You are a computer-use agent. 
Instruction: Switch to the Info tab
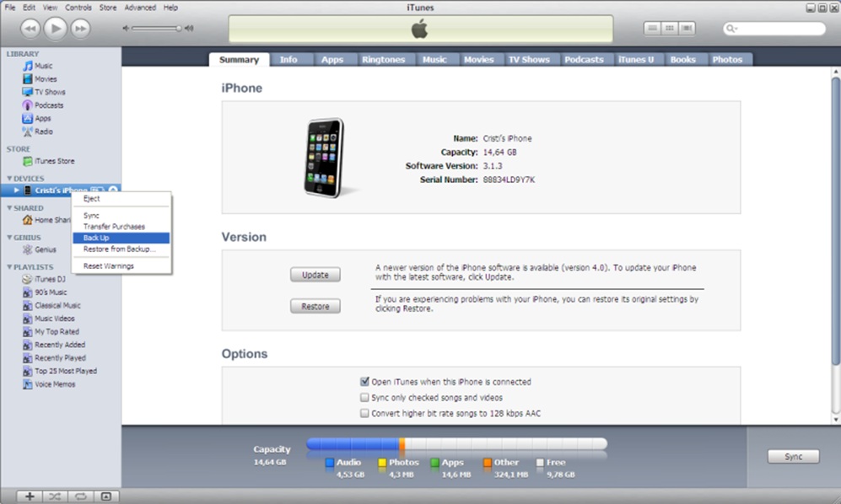(x=288, y=60)
